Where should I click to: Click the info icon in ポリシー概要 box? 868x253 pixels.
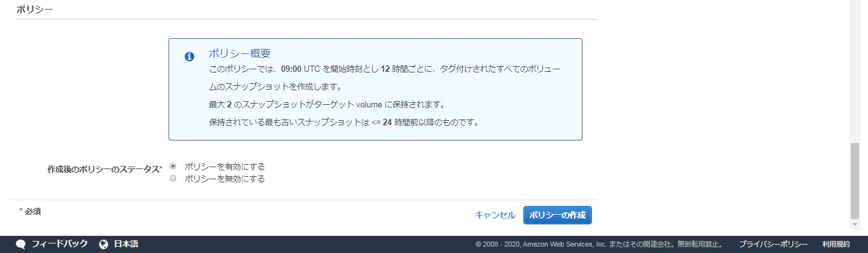tap(189, 57)
